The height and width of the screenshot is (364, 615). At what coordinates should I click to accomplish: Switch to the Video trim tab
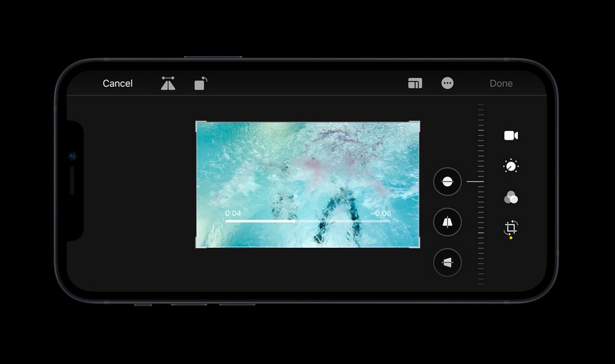pos(510,136)
